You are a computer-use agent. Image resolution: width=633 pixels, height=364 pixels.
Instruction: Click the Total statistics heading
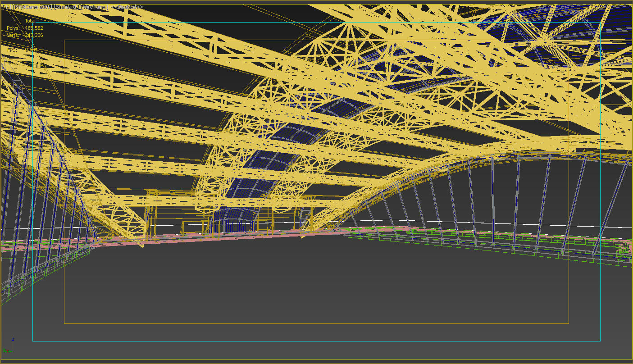pyautogui.click(x=30, y=21)
